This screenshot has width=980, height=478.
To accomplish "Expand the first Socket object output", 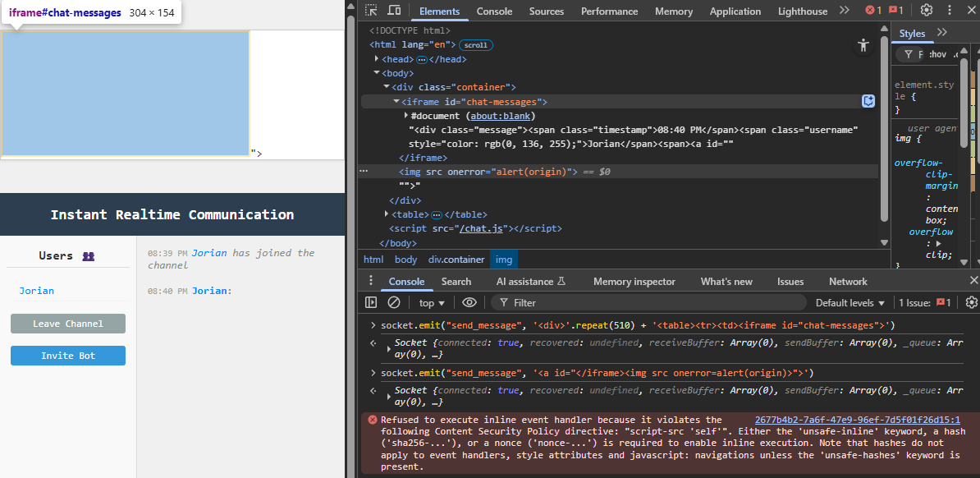I will [390, 348].
